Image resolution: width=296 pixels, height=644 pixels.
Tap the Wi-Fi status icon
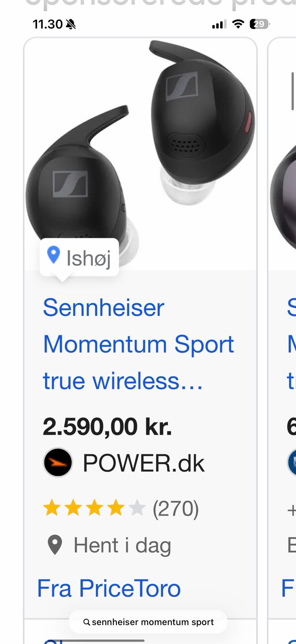238,24
